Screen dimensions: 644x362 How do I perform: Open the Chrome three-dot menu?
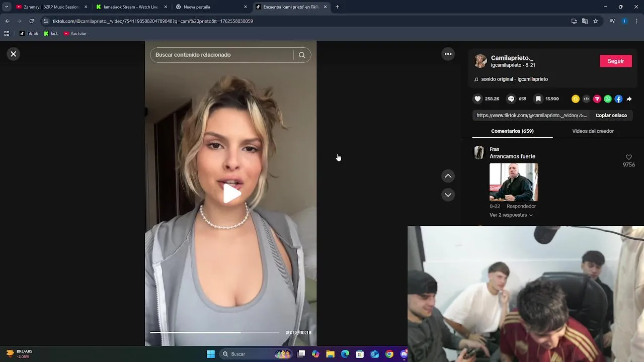(x=636, y=21)
